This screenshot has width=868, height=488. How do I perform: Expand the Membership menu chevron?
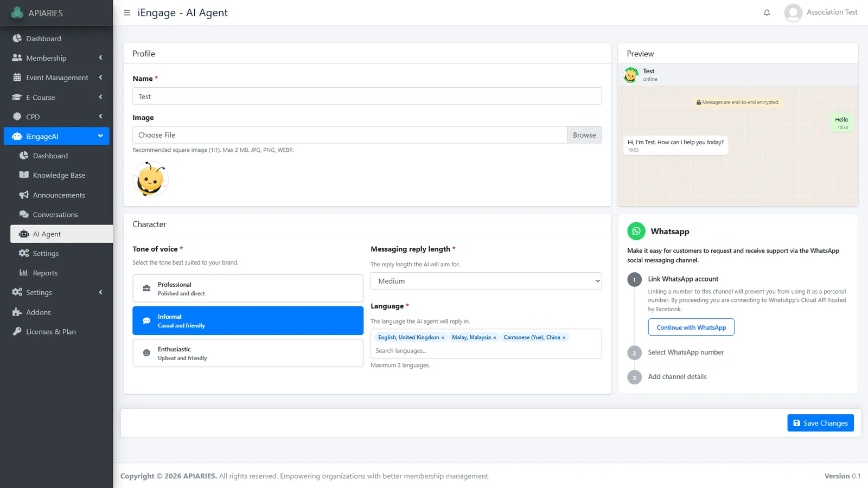click(x=100, y=57)
